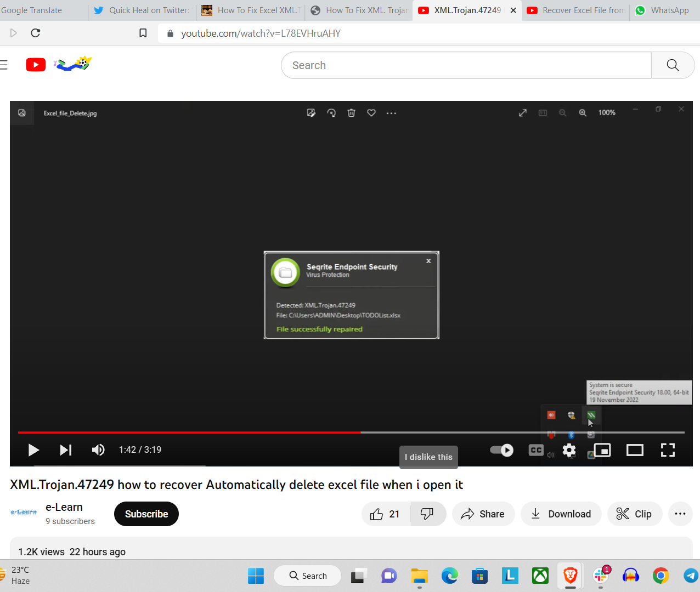Share this video
This screenshot has height=592, width=700.
tap(483, 514)
